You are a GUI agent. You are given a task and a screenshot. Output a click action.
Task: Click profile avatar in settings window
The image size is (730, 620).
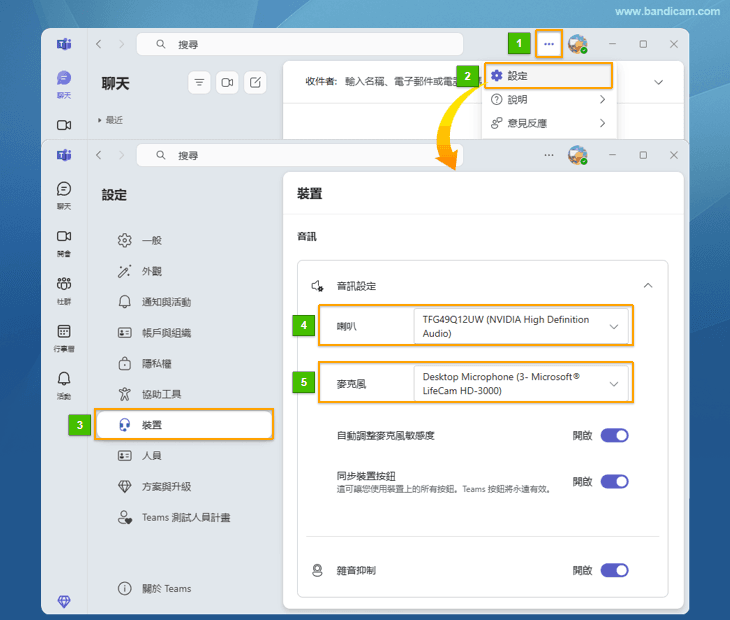(x=578, y=155)
